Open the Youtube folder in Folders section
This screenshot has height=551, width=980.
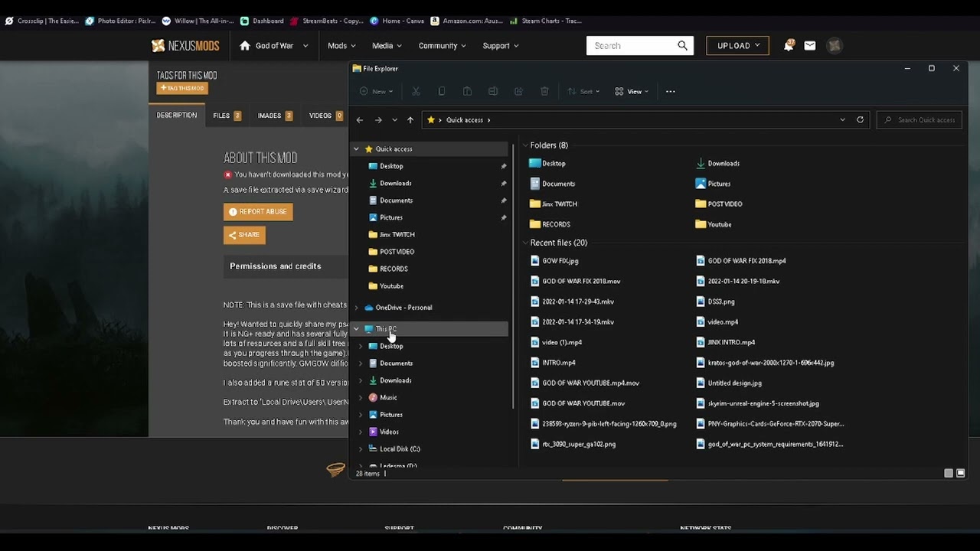pyautogui.click(x=713, y=224)
